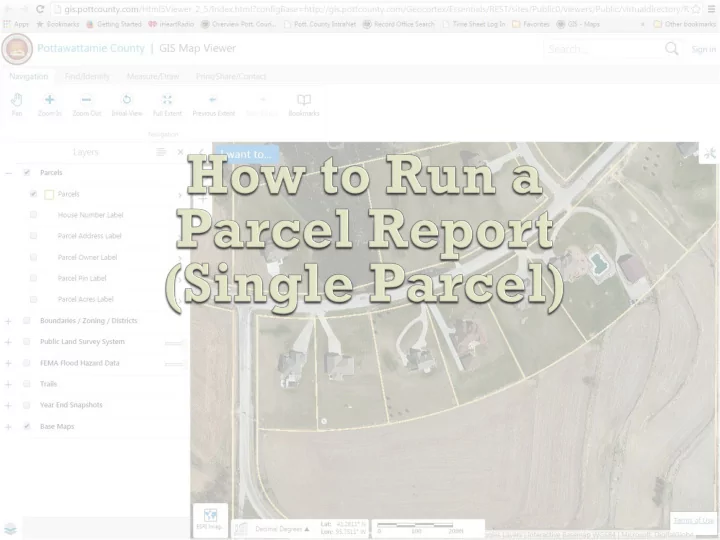Image resolution: width=720 pixels, height=540 pixels.
Task: Expand the Boundaries / Zoning / Districts group
Action: [x=8, y=321]
